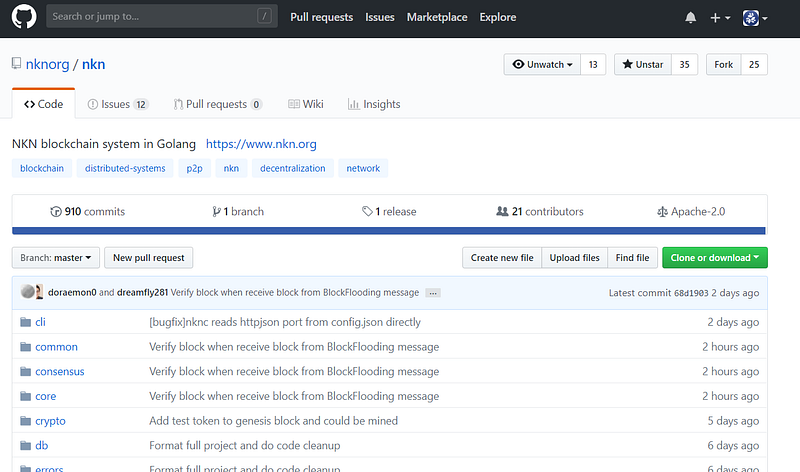Click the doraemon0 author avatar
The width and height of the screenshot is (800, 472).
pyautogui.click(x=27, y=292)
